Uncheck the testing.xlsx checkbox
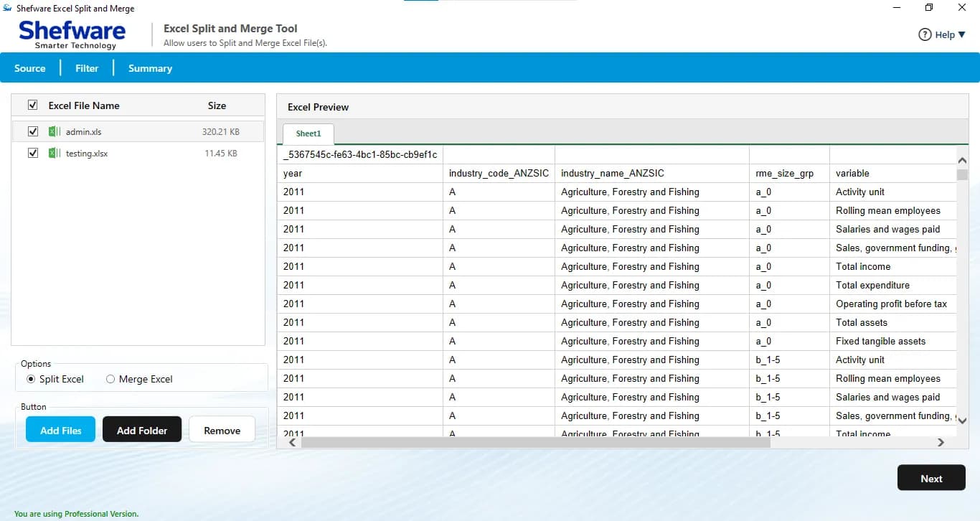The image size is (980, 521). coord(32,154)
